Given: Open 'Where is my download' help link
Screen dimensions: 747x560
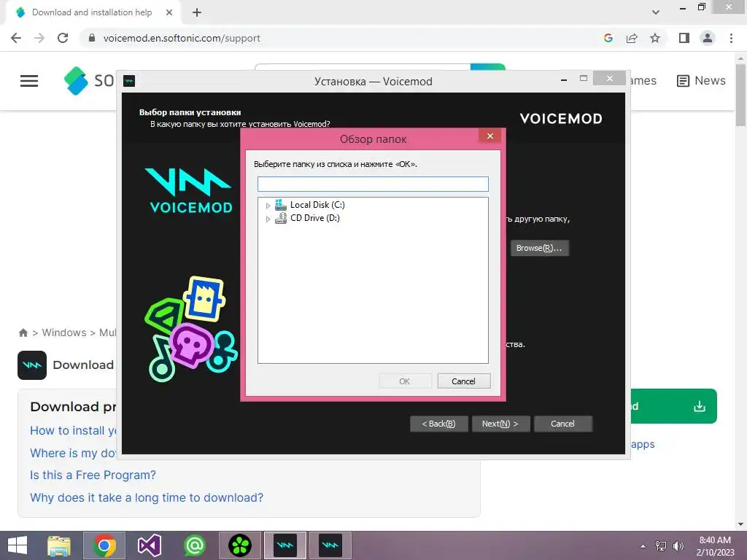Looking at the screenshot, I should pos(73,453).
